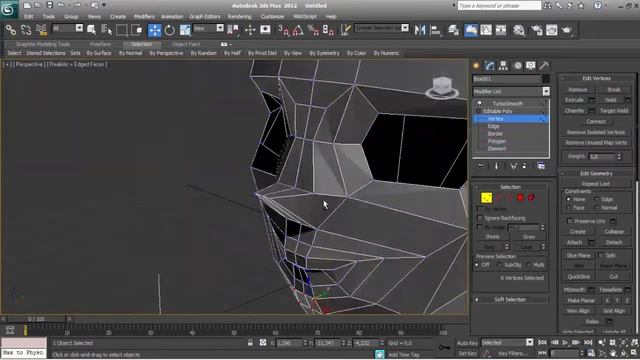Collapse the Selection rollout
This screenshot has height=360, width=640.
510,187
